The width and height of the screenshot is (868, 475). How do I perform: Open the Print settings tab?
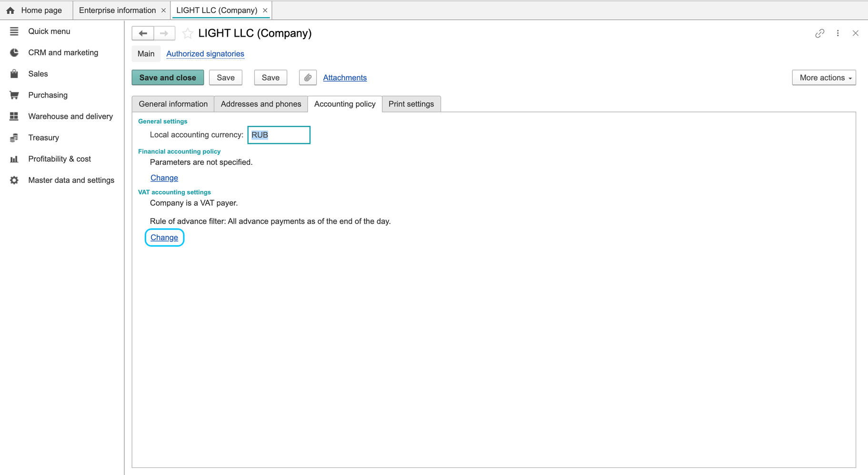click(x=411, y=104)
